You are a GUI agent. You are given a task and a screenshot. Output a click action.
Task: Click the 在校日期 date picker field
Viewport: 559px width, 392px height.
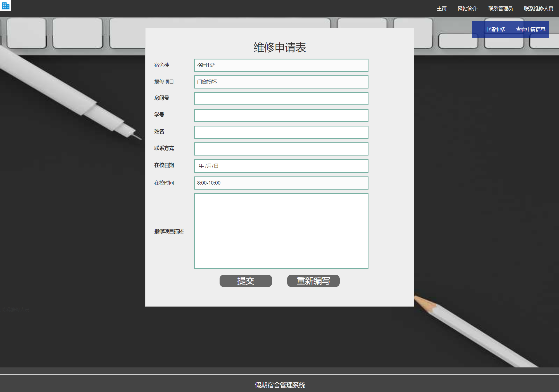(281, 166)
